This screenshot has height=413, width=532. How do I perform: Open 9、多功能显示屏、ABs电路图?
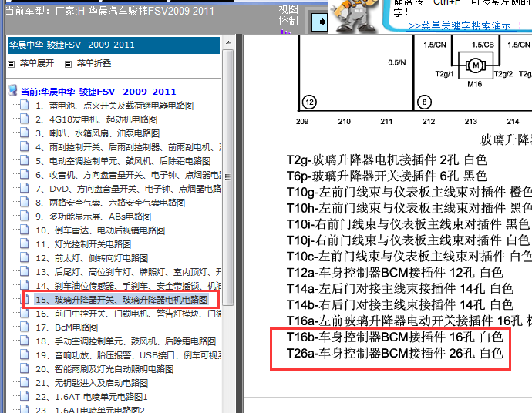[93, 217]
